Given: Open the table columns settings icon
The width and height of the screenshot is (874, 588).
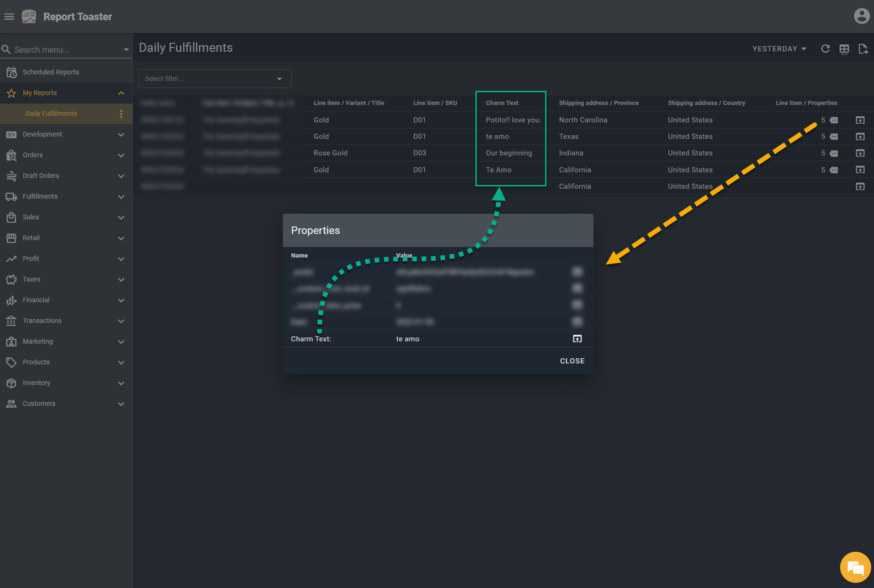Looking at the screenshot, I should [844, 49].
